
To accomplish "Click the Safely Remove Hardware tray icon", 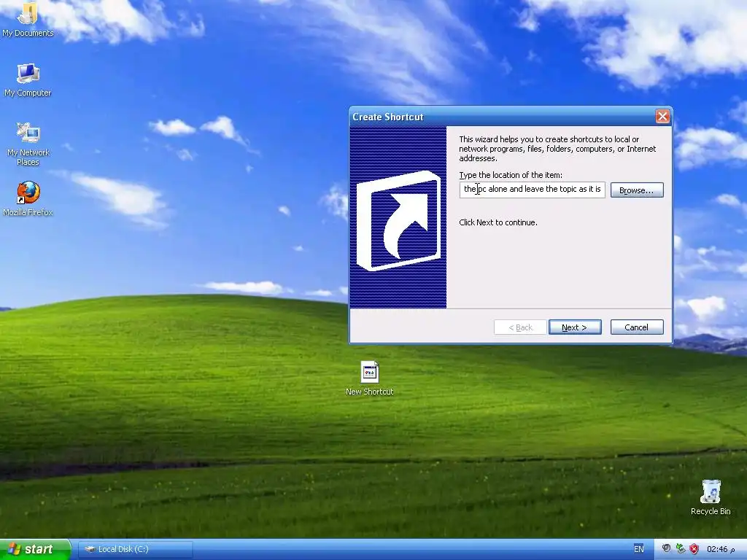I will [x=681, y=548].
